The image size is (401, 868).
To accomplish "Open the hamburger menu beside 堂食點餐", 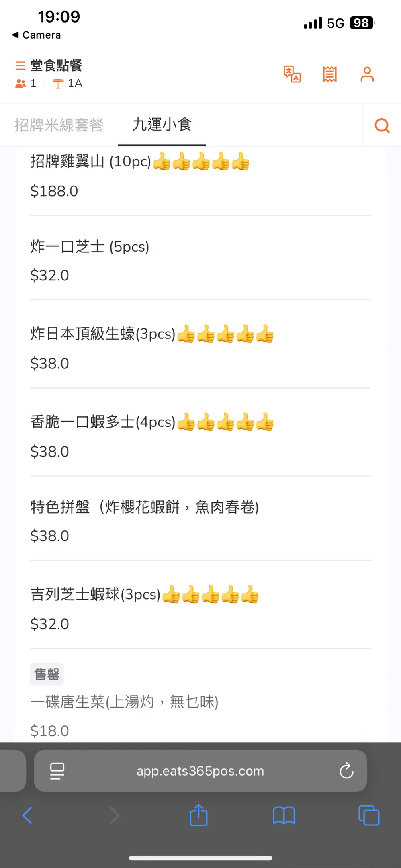I will 20,66.
